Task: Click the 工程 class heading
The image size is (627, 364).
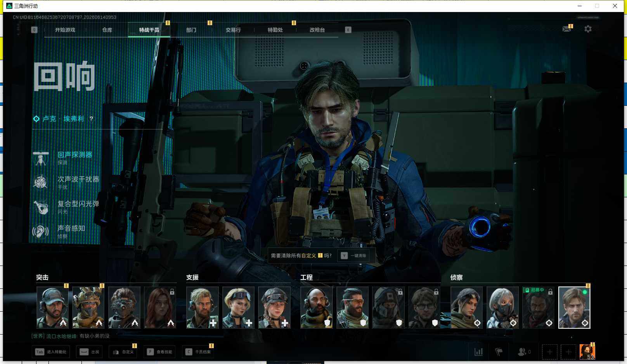Action: click(307, 278)
